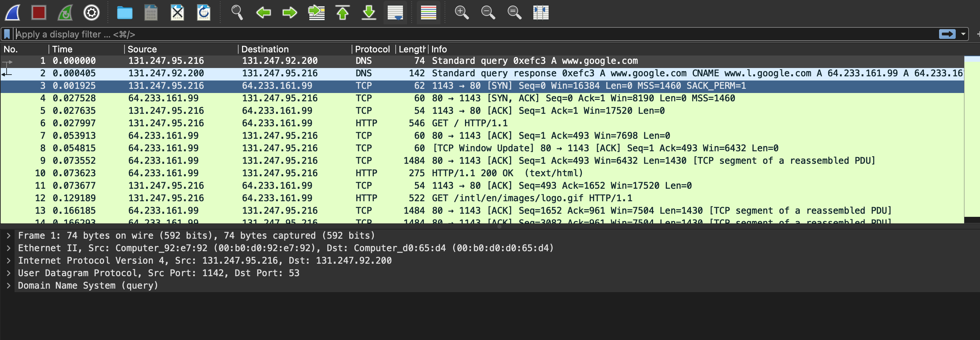The image size is (980, 340).
Task: Sort packets by the Protocol column
Action: coord(372,49)
